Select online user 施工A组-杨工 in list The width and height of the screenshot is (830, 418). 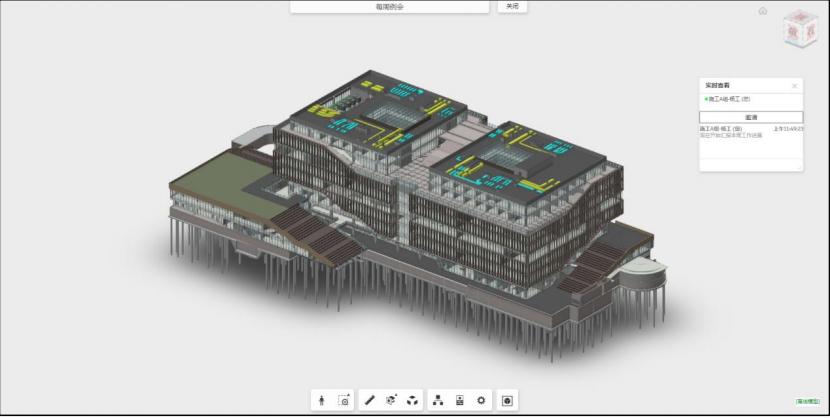tap(728, 99)
